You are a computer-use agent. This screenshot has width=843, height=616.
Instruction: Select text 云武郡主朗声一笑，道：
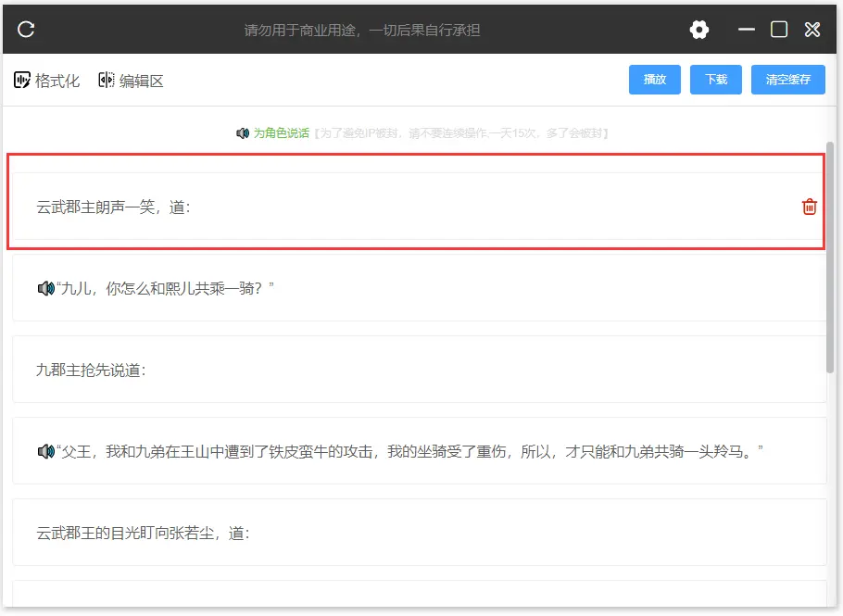tap(113, 207)
